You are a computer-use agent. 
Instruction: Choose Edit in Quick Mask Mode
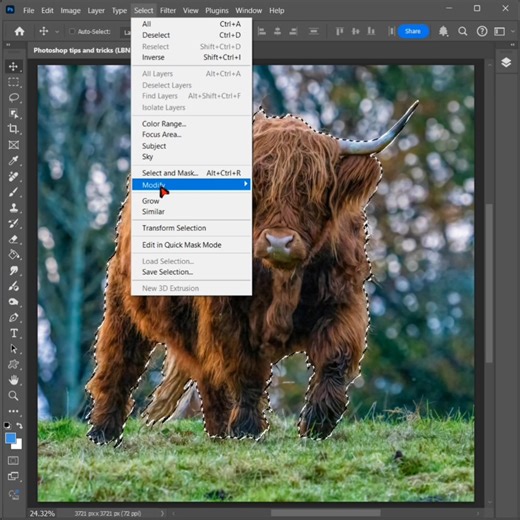[x=192, y=245]
